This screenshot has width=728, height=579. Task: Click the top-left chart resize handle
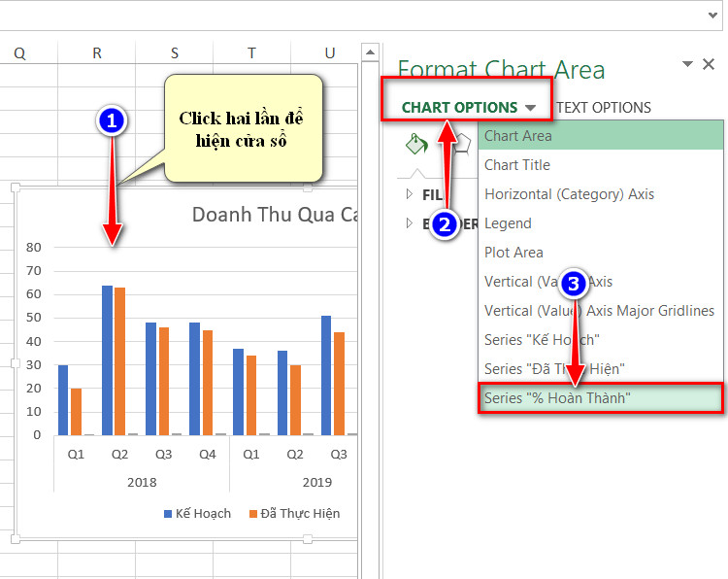coord(16,187)
